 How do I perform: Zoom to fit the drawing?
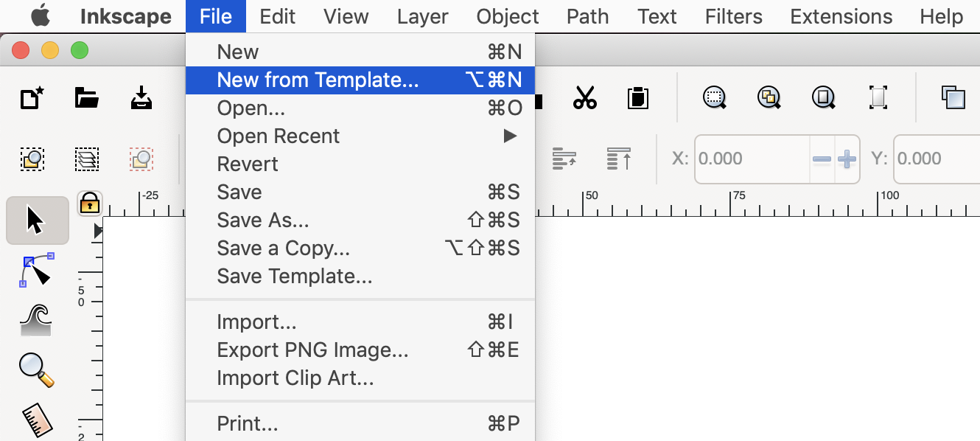pos(768,97)
